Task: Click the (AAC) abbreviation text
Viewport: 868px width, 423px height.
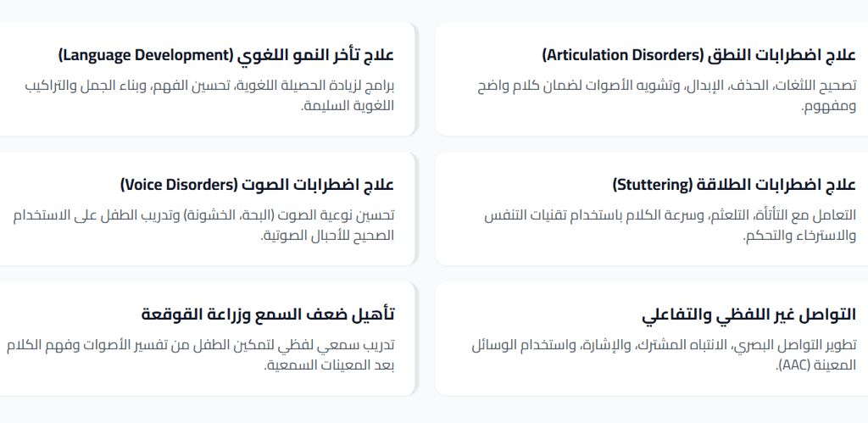Action: click(x=793, y=366)
